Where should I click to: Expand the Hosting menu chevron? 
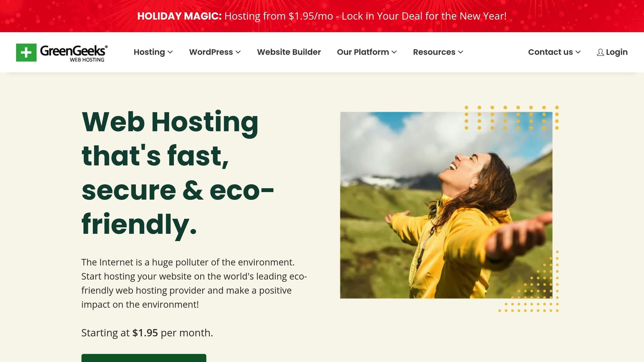pos(170,52)
